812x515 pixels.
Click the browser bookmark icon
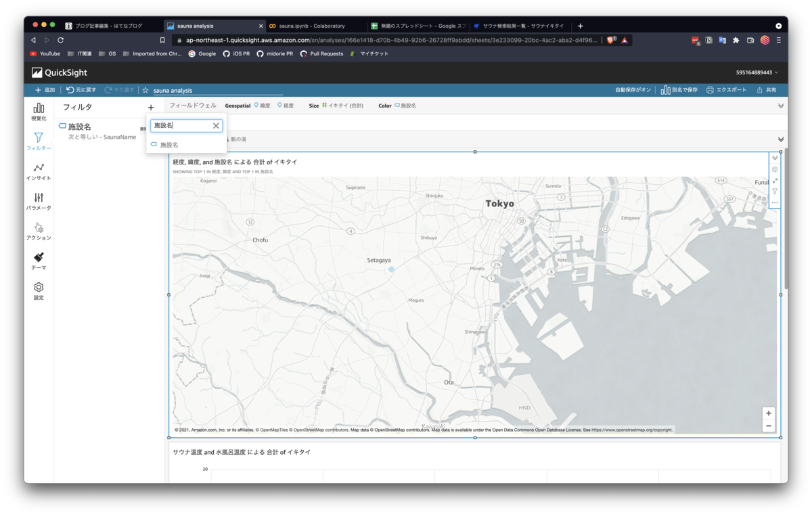(x=162, y=40)
